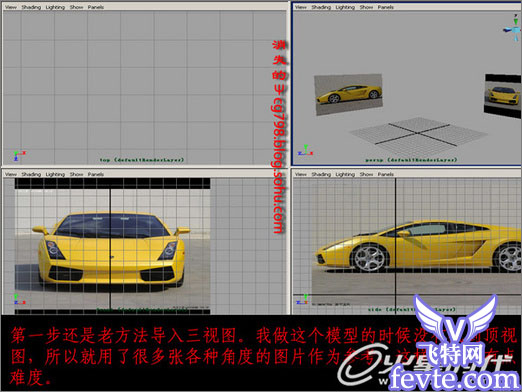Viewport: 522px width, 392px height.
Task: Open Show menu in front viewport
Action: pos(76,174)
